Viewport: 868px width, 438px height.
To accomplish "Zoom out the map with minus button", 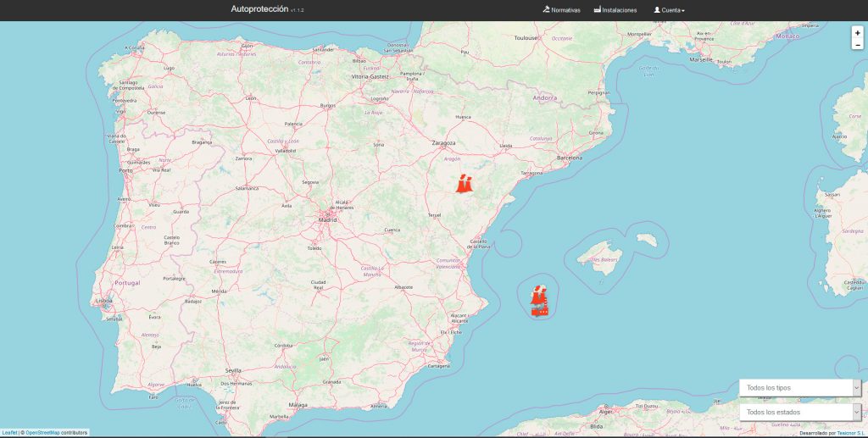I will [x=857, y=45].
